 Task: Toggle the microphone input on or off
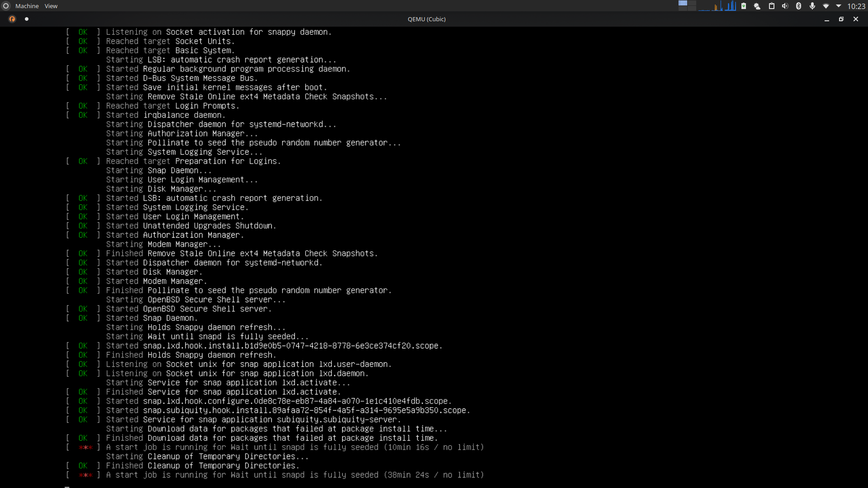click(x=812, y=6)
